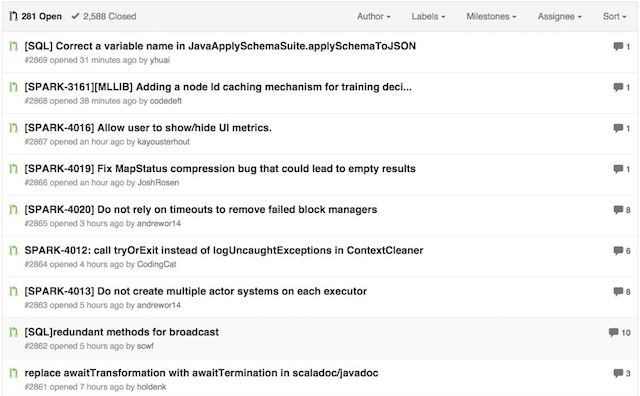The width and height of the screenshot is (640, 396).
Task: Click the open pull request icon next to 281 Open
Action: [x=13, y=16]
